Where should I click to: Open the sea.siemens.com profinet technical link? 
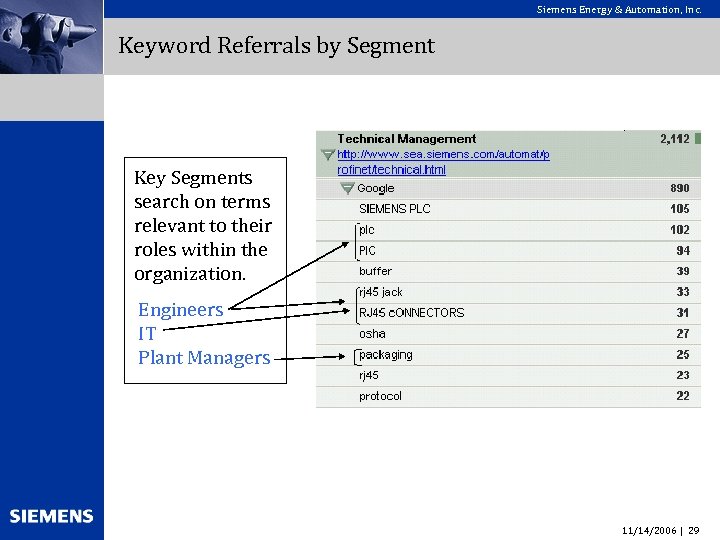(x=443, y=162)
